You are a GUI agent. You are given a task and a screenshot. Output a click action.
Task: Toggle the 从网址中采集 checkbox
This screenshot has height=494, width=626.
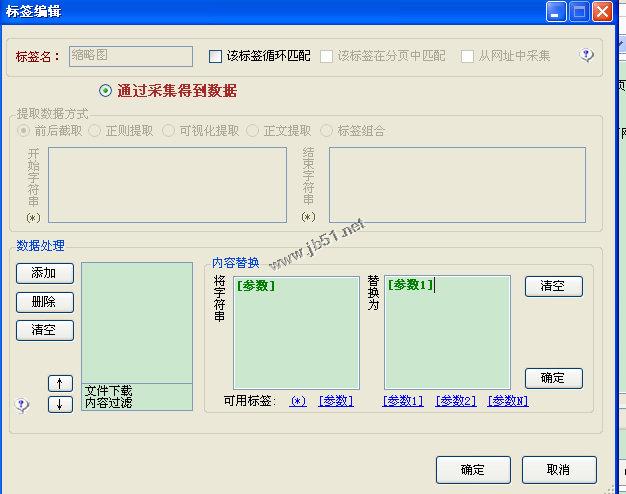467,56
